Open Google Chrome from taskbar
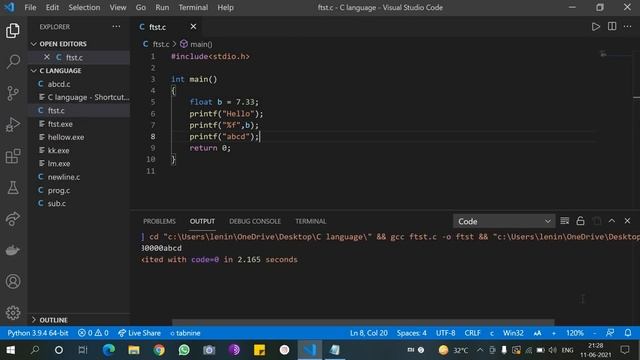Screen dimensions: 640x360 coord(159,350)
